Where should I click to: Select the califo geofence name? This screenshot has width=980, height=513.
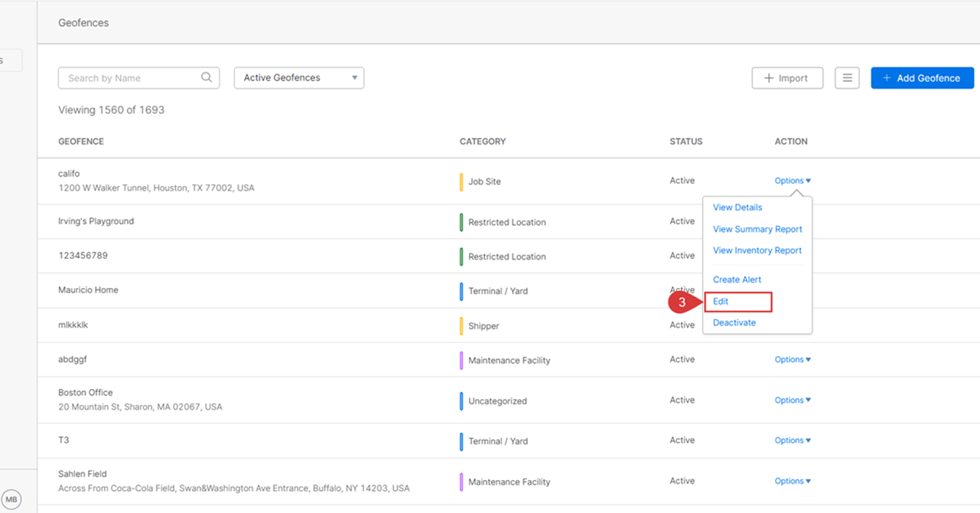point(69,174)
